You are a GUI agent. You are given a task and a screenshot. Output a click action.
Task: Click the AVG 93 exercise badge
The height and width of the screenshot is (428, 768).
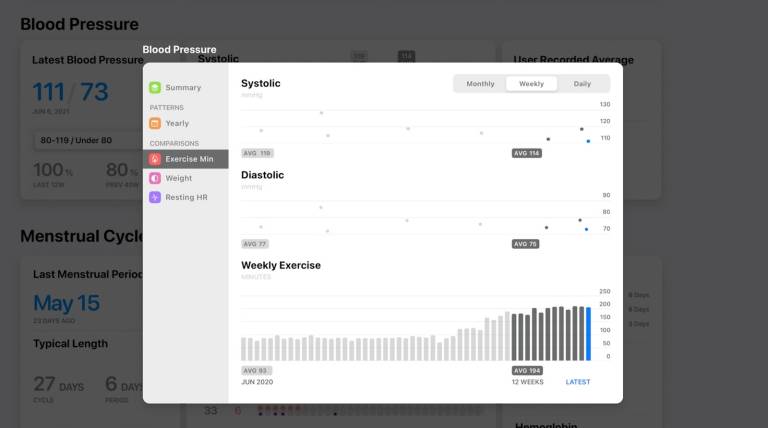point(256,371)
